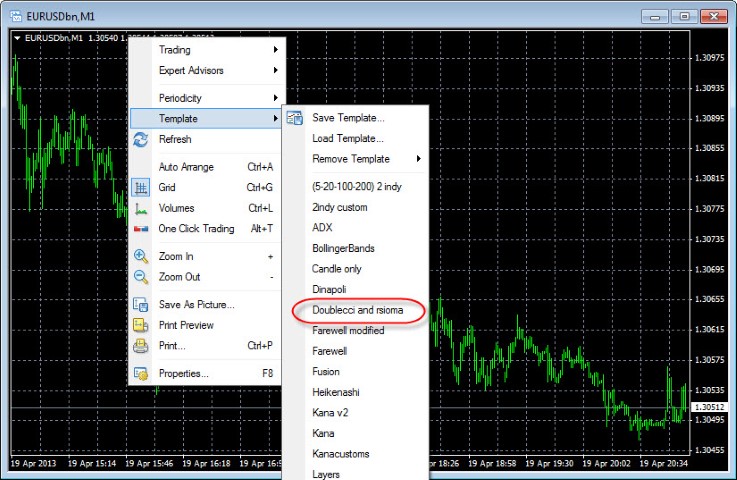The image size is (737, 480).
Task: Select Print... menu entry
Action: (205, 346)
